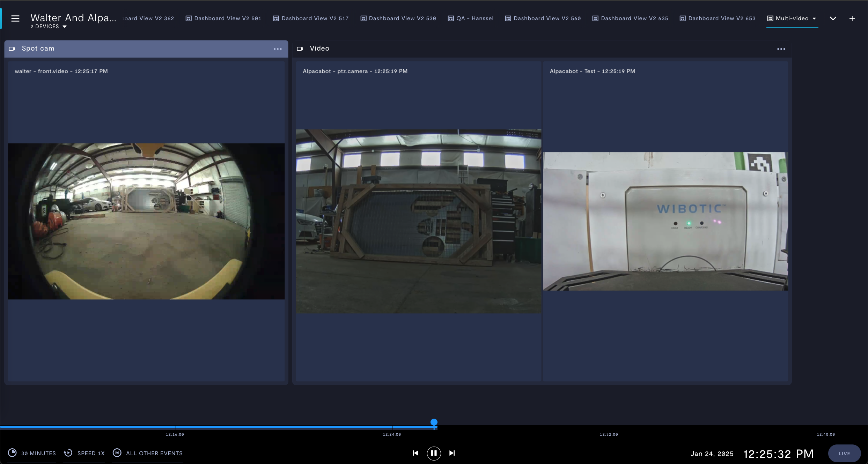Screen dimensions: 868x464
Task: Click timeline at 12:24:00 marker
Action: click(392, 434)
